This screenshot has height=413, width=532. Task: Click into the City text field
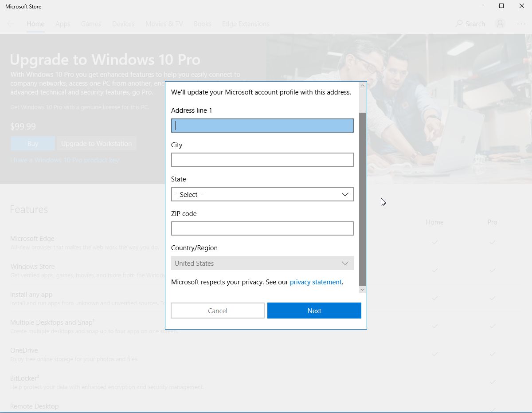(262, 160)
